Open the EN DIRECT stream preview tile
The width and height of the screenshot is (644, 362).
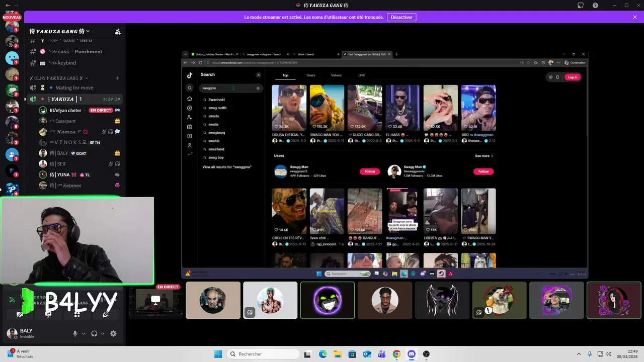(x=155, y=301)
